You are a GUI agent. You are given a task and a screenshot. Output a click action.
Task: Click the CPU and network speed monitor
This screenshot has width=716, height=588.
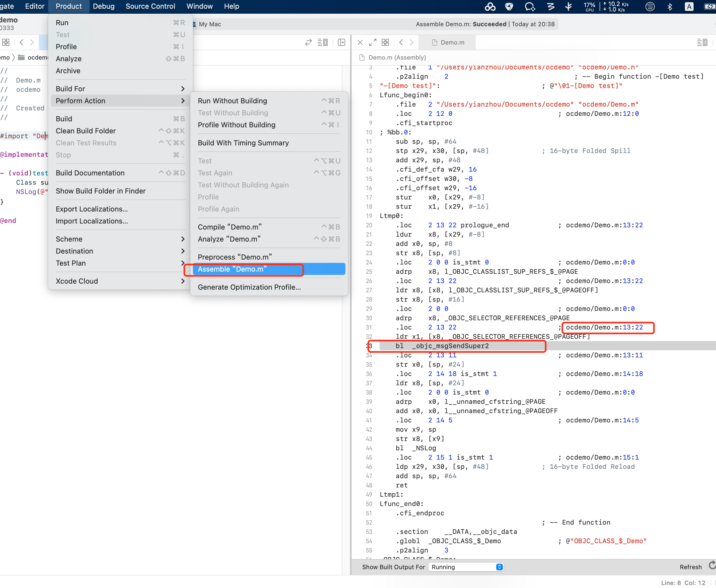click(606, 7)
